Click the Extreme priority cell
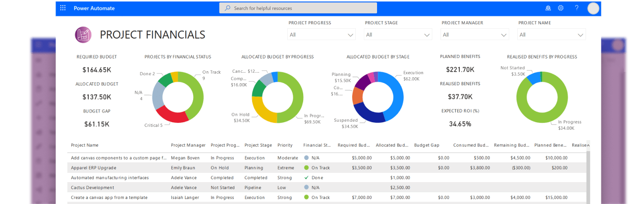 pos(286,168)
